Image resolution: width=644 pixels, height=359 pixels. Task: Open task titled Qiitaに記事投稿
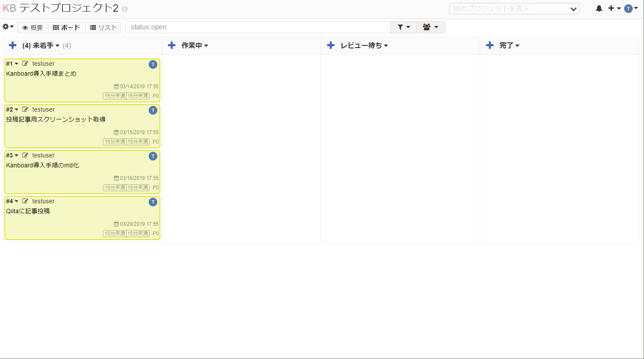click(x=28, y=211)
